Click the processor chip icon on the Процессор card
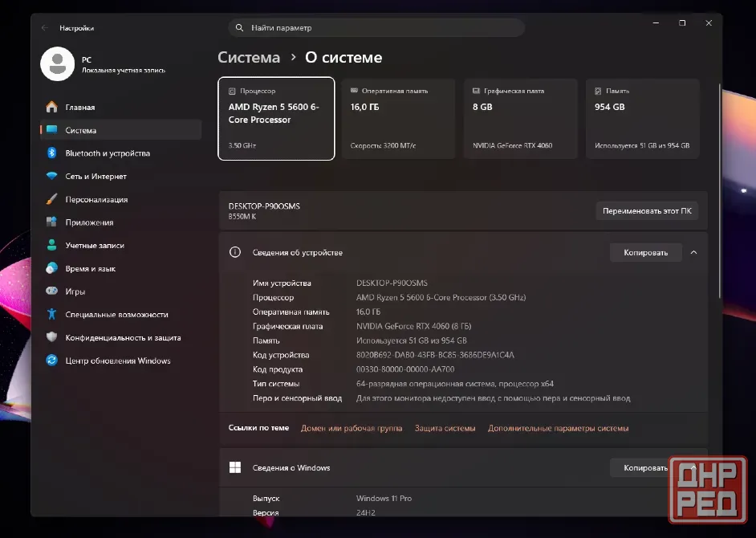Image resolution: width=756 pixels, height=538 pixels. tap(232, 91)
